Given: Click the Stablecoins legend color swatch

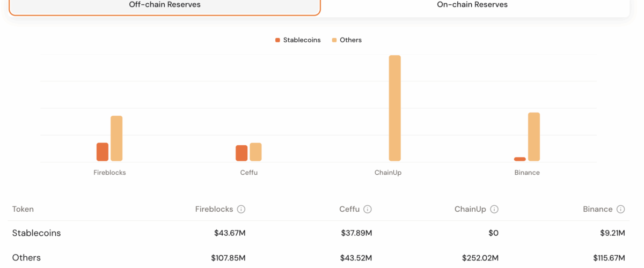Looking at the screenshot, I should pyautogui.click(x=278, y=40).
